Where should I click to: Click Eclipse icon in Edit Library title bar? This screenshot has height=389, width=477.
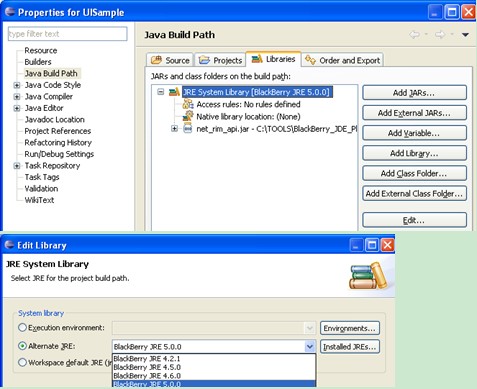point(9,245)
